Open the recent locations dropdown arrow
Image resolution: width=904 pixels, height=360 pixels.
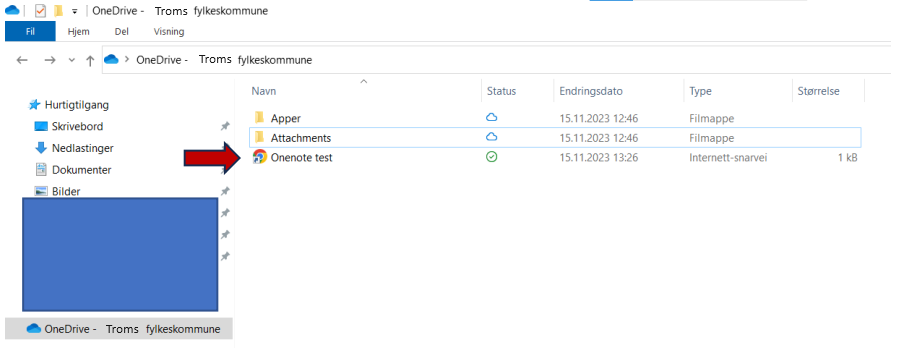[x=71, y=60]
